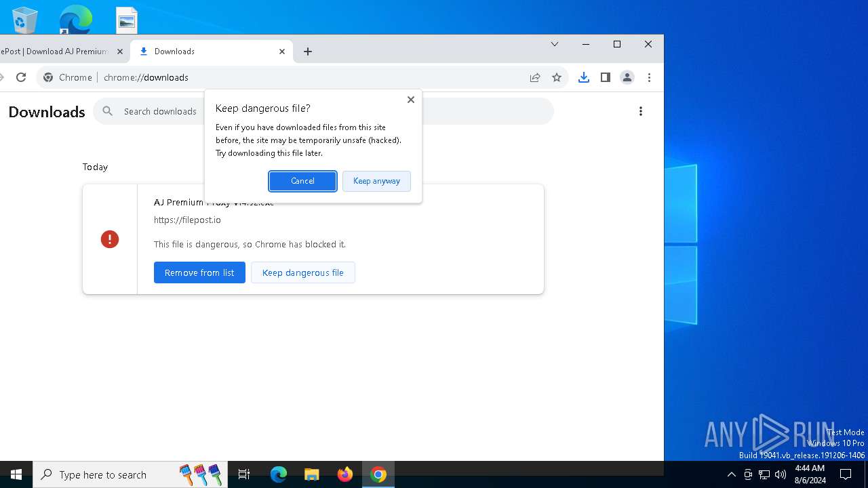
Task: Open File Explorer from the taskbar
Action: tap(311, 474)
